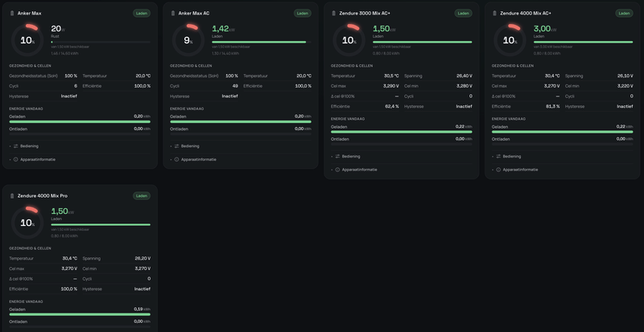Click the Laden badge on Anker Max AC card
644x332 pixels.
303,13
